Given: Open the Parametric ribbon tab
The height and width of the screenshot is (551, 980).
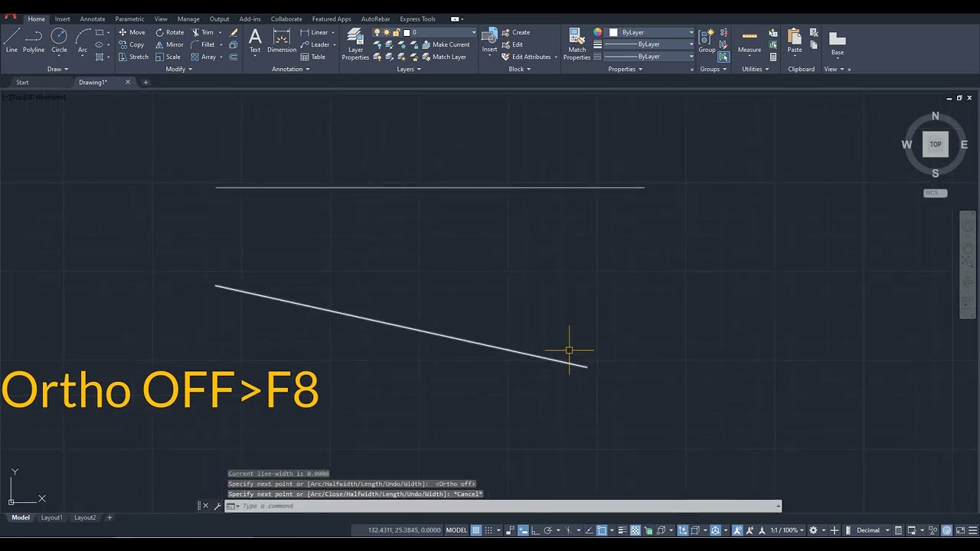Looking at the screenshot, I should 129,19.
